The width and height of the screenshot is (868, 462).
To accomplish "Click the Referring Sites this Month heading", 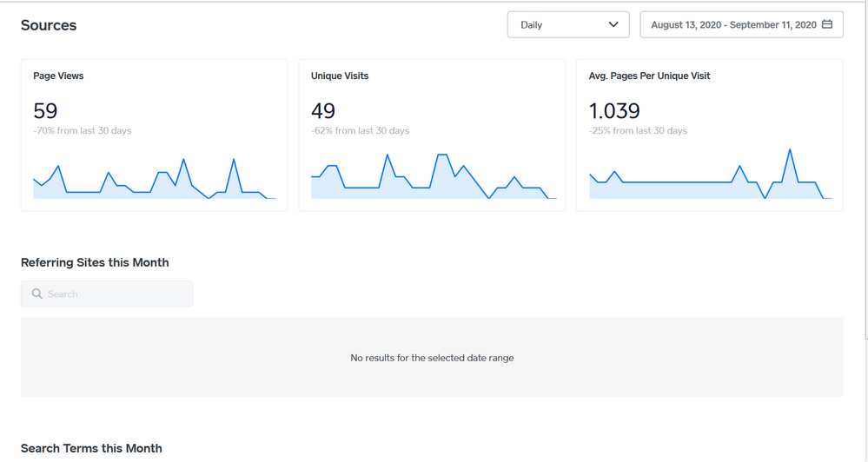I will 95,262.
